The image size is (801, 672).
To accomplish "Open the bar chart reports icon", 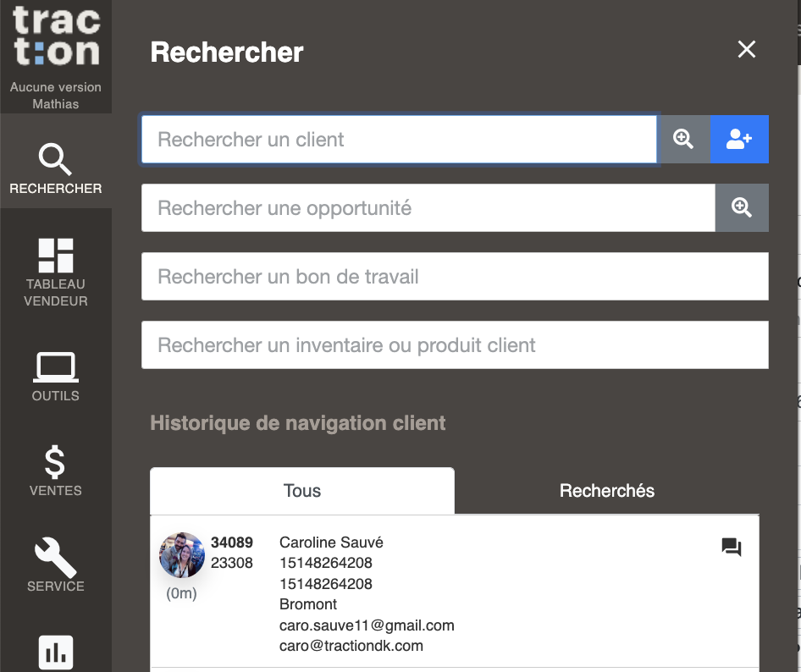I will click(56, 652).
